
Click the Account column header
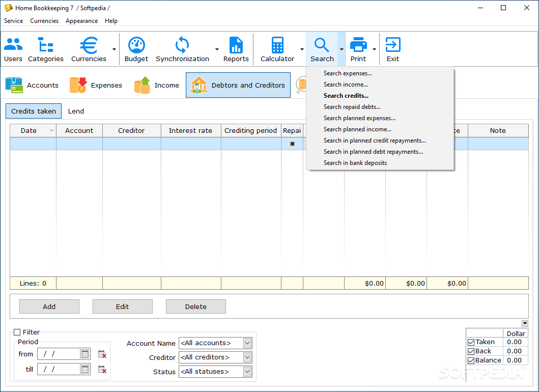pos(79,131)
